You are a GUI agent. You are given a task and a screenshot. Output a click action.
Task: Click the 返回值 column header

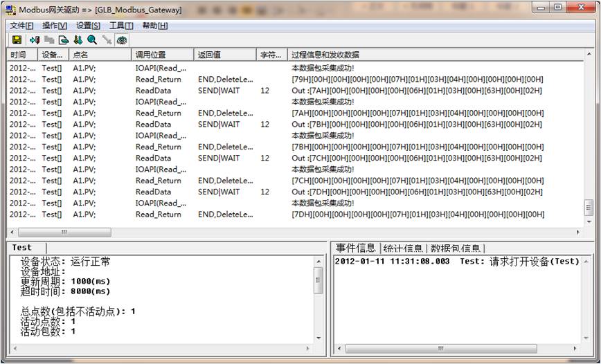click(209, 55)
